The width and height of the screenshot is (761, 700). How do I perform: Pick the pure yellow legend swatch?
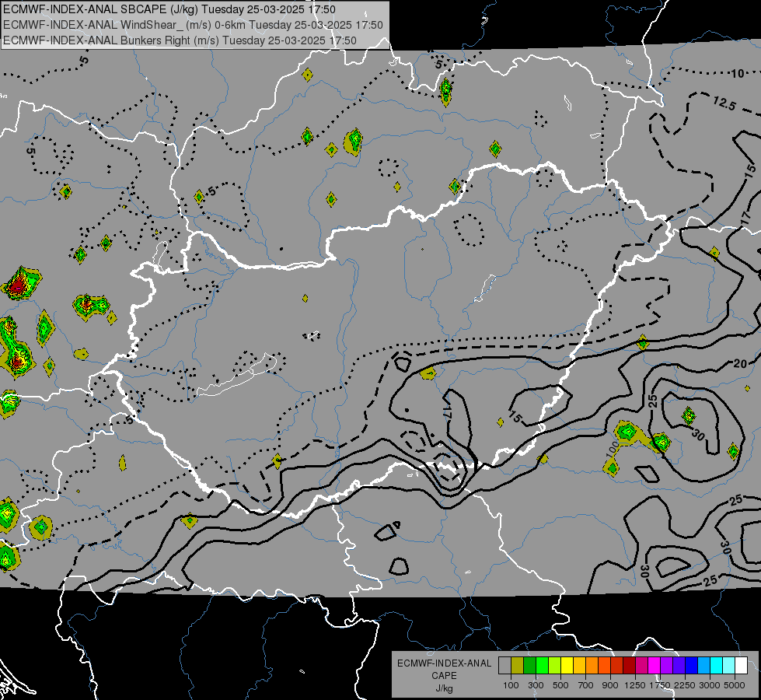tap(567, 666)
